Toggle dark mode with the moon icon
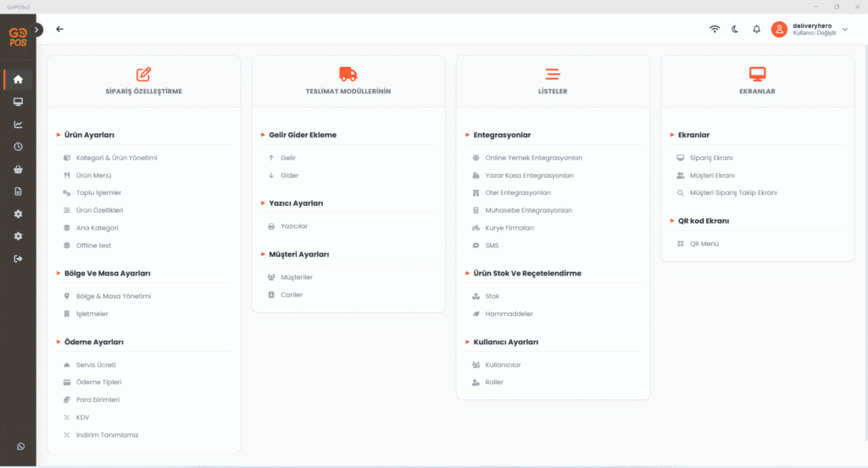 [x=735, y=29]
